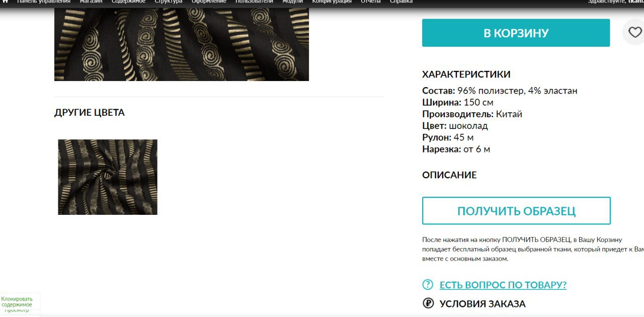Click the home icon in admin bar
This screenshot has height=317, width=644.
tap(5, 2)
